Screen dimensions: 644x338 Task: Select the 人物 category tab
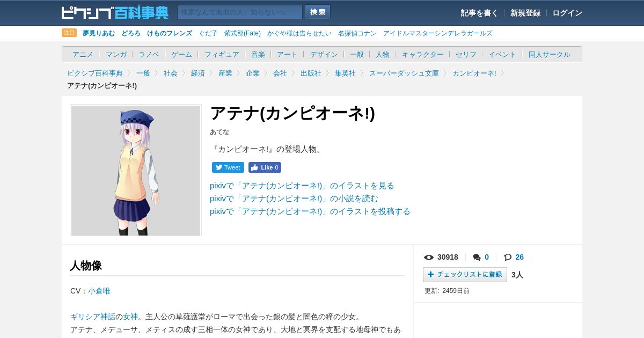pyautogui.click(x=383, y=54)
